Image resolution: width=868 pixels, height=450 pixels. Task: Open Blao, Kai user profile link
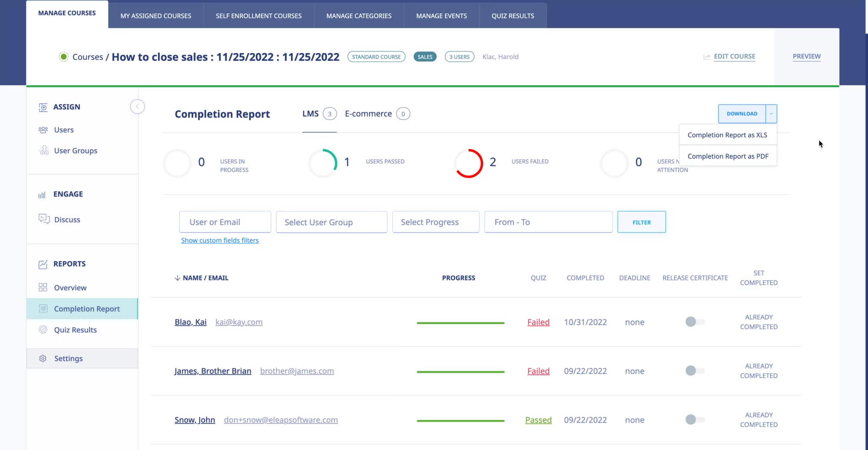pos(191,322)
